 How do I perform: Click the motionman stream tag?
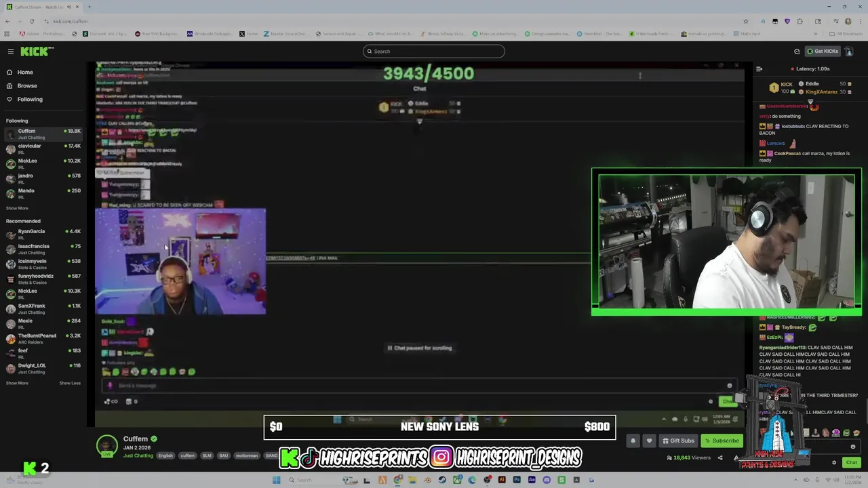(x=247, y=455)
